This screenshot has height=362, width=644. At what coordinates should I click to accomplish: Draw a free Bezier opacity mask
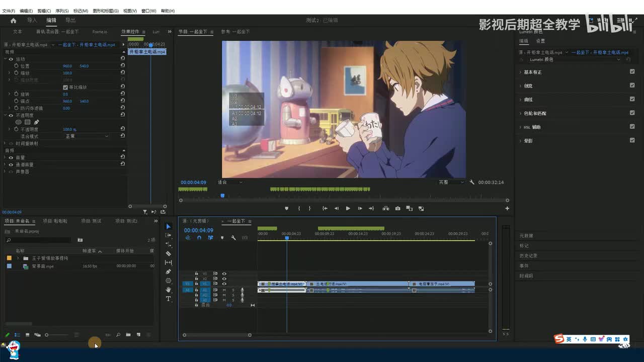click(36, 122)
